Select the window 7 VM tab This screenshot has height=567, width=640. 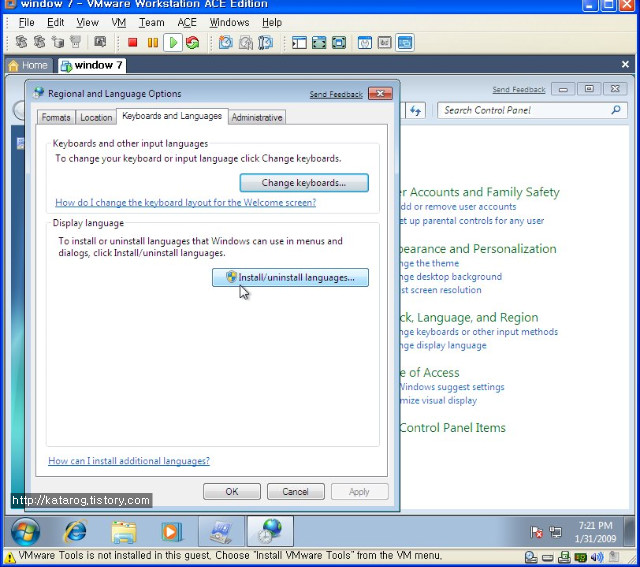coord(92,65)
